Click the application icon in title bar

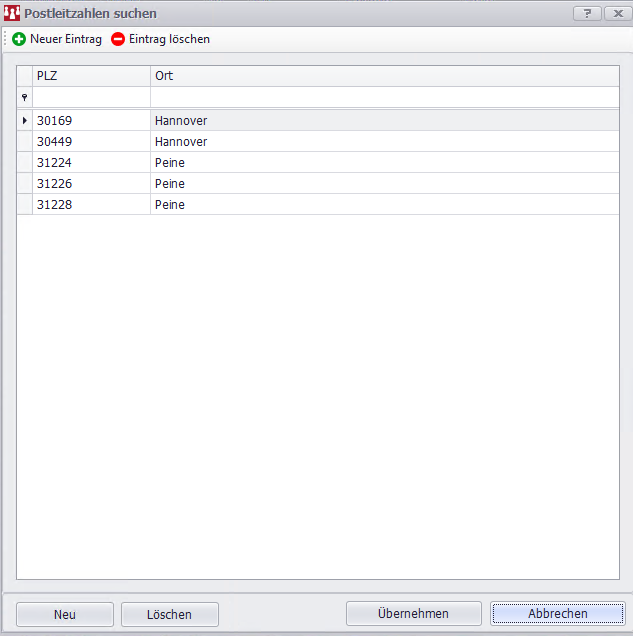[x=12, y=13]
